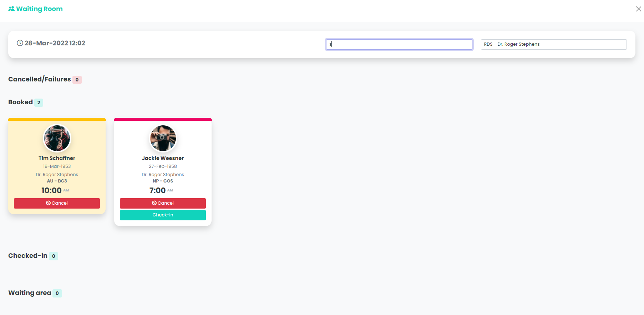Check-in Jackie Weesner
644x315 pixels.
[x=163, y=215]
